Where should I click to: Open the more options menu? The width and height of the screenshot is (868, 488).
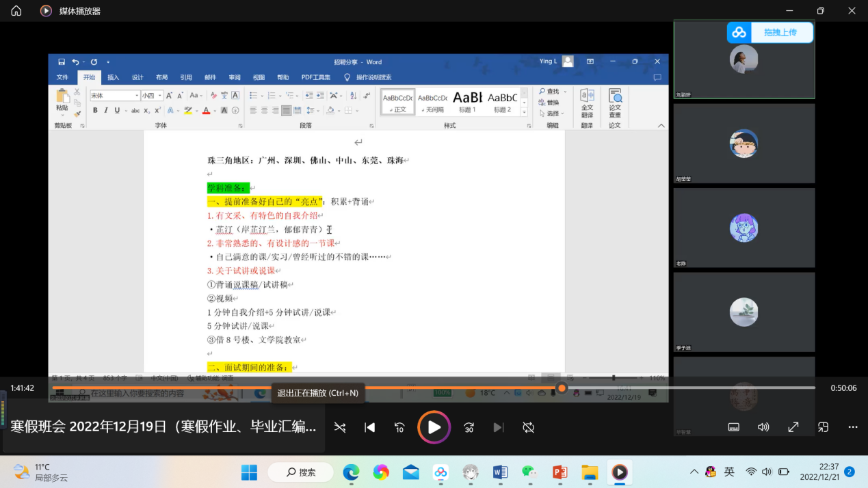pyautogui.click(x=853, y=427)
